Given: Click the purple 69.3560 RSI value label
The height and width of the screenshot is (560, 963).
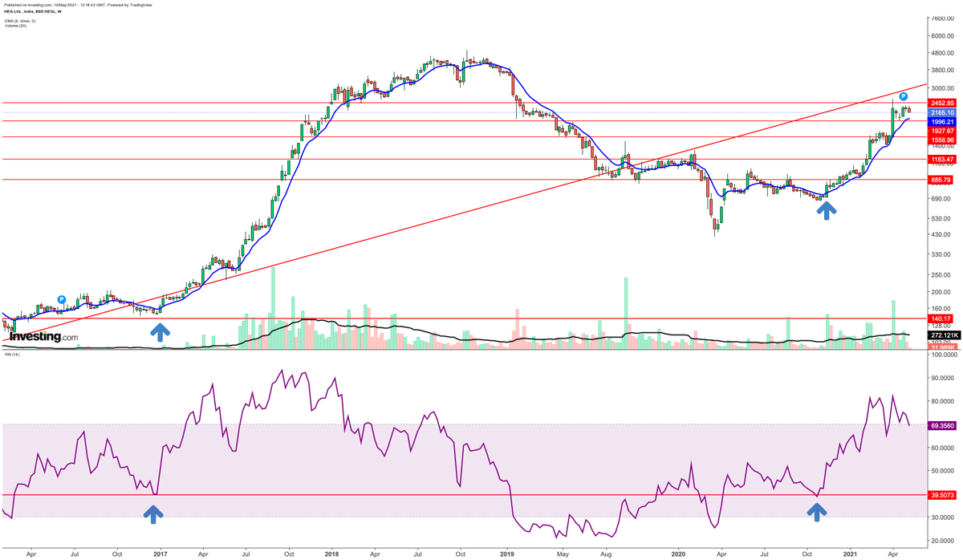Looking at the screenshot, I should [941, 424].
